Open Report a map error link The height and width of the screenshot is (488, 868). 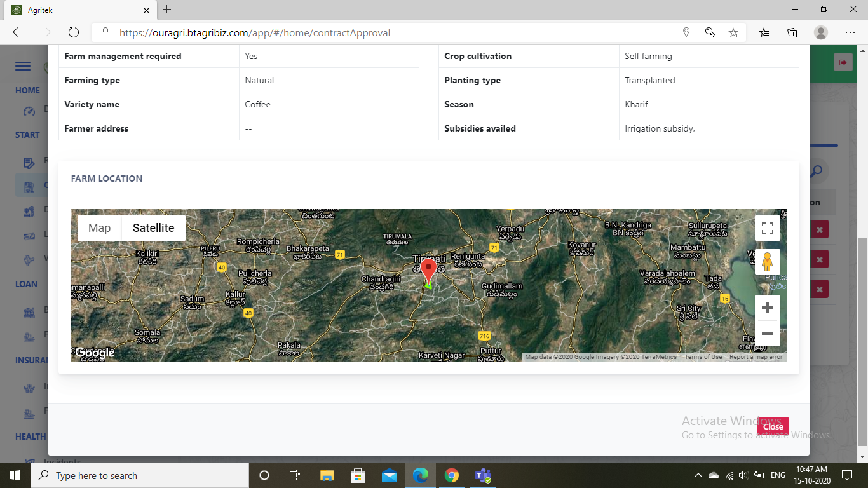(x=756, y=357)
